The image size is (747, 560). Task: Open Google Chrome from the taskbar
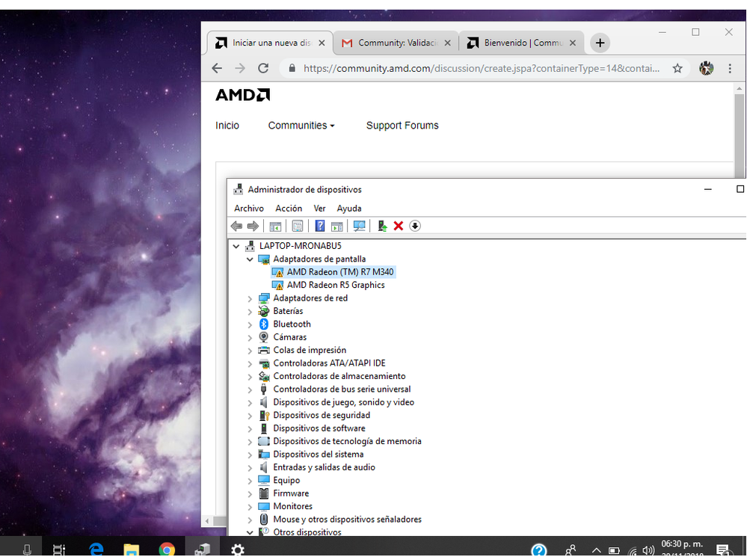point(167,550)
